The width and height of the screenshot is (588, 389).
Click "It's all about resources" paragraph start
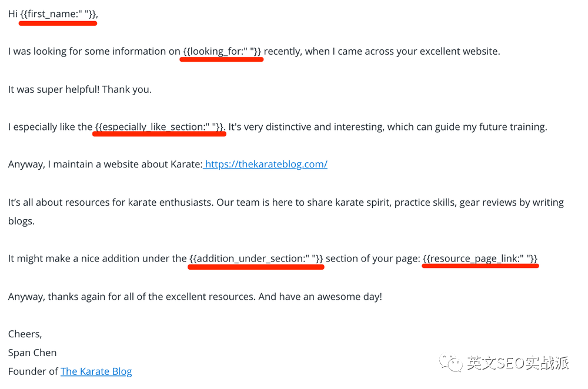(x=59, y=202)
